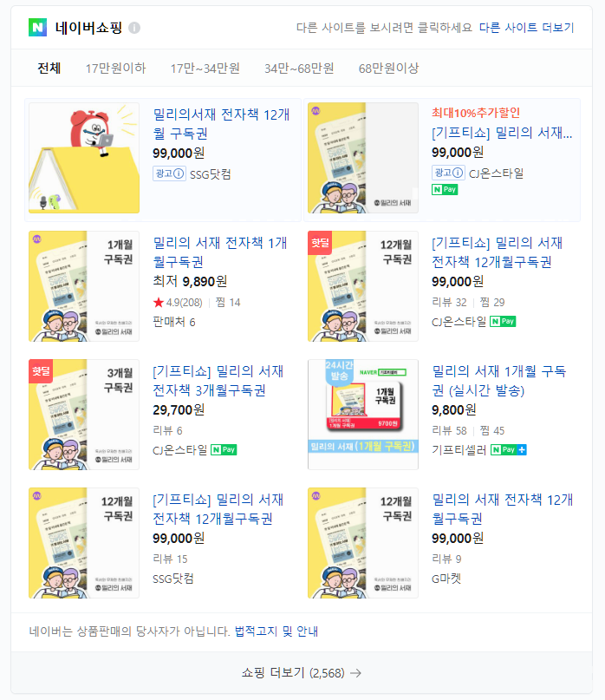
Task: Click the red star rating 4.9(208)
Action: click(x=178, y=303)
